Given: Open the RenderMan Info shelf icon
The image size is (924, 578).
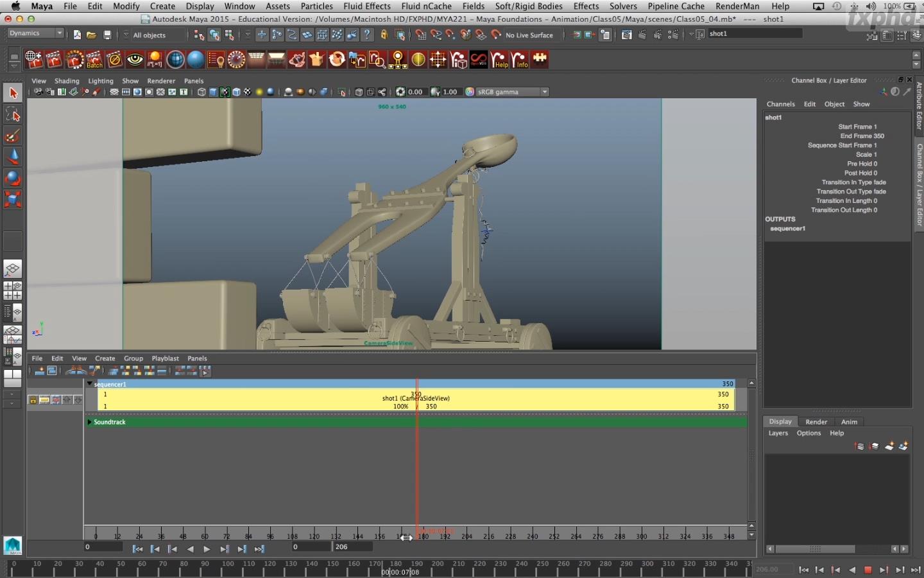Looking at the screenshot, I should (x=520, y=60).
